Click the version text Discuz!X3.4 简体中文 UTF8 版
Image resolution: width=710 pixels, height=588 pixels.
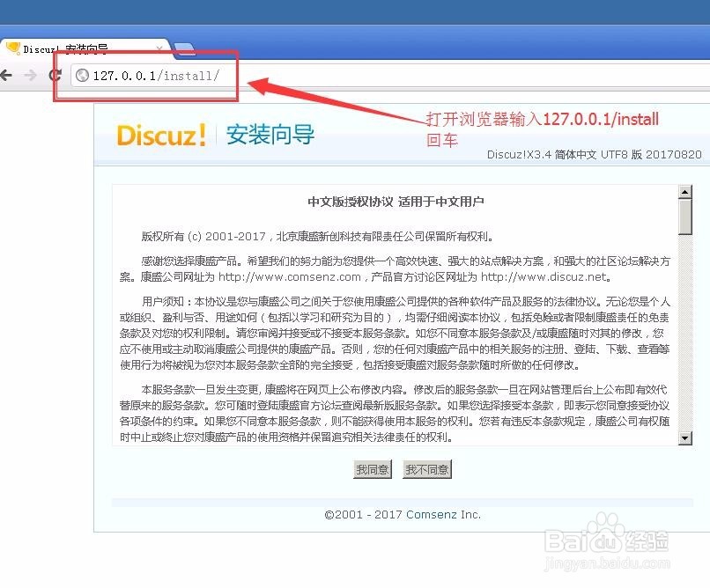pos(565,155)
